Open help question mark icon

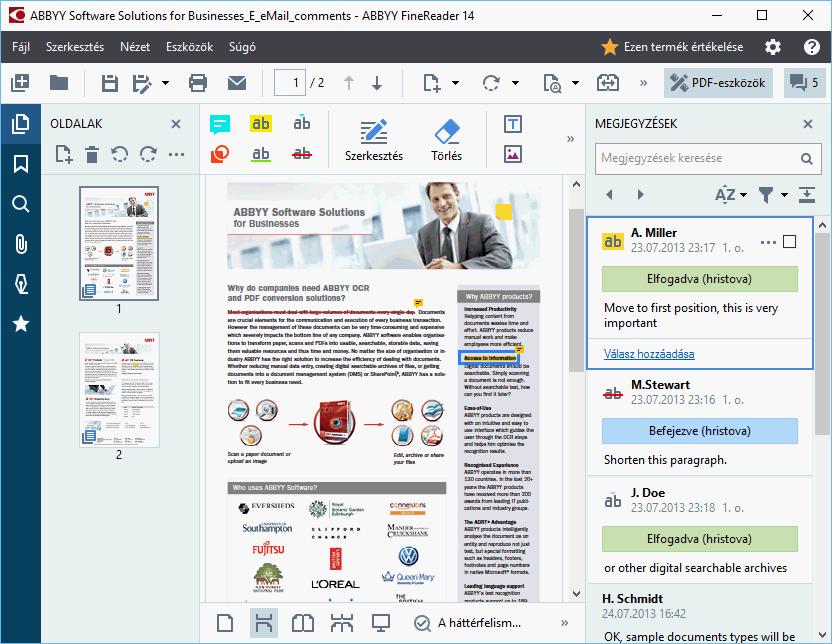[811, 47]
